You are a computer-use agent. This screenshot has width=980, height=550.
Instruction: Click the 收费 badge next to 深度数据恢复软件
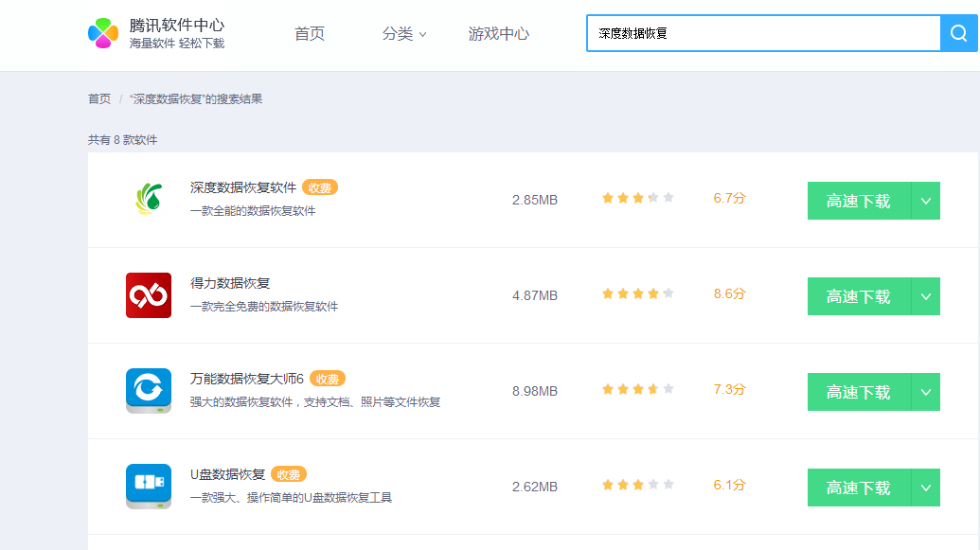pyautogui.click(x=320, y=187)
